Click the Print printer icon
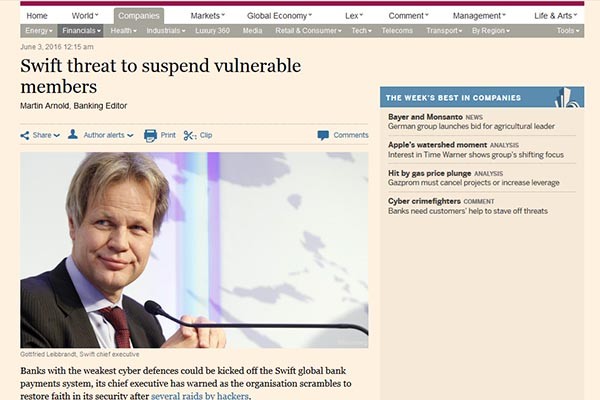 coord(150,135)
